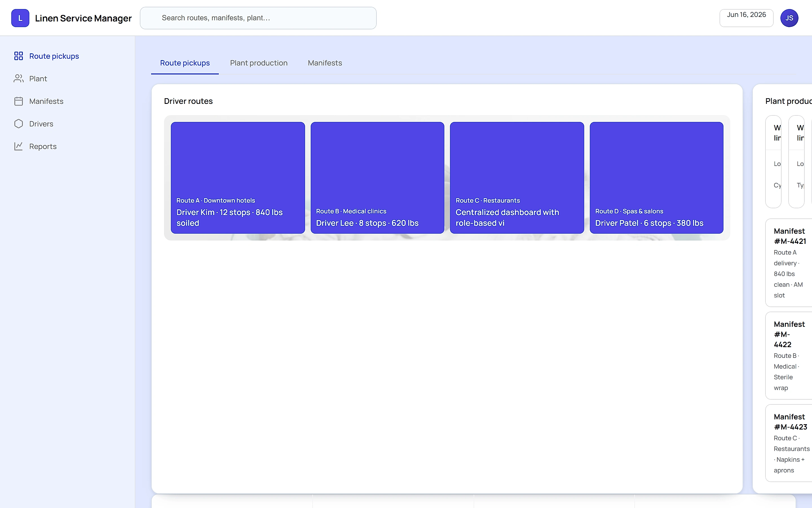Open the Route C Restaurants card
The width and height of the screenshot is (812, 508).
pos(517,178)
